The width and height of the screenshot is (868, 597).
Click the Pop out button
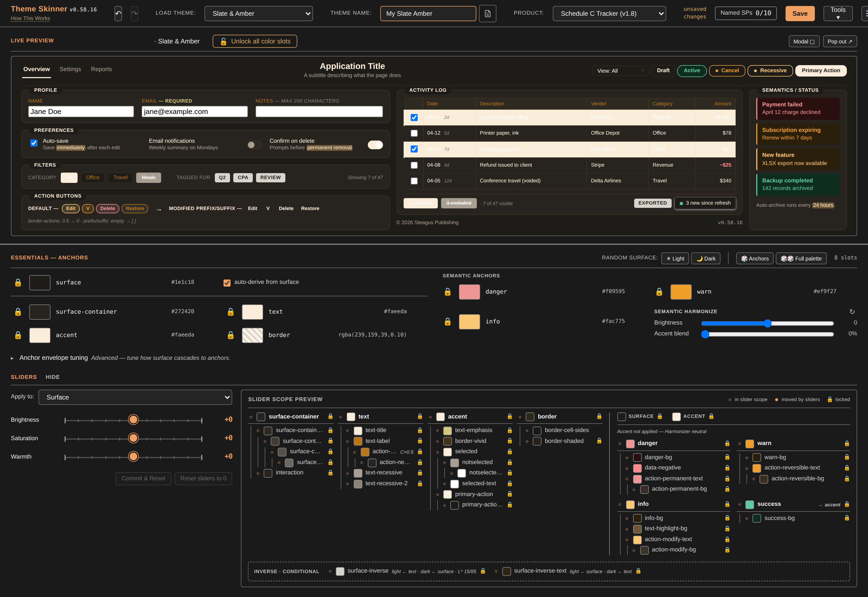tap(840, 42)
